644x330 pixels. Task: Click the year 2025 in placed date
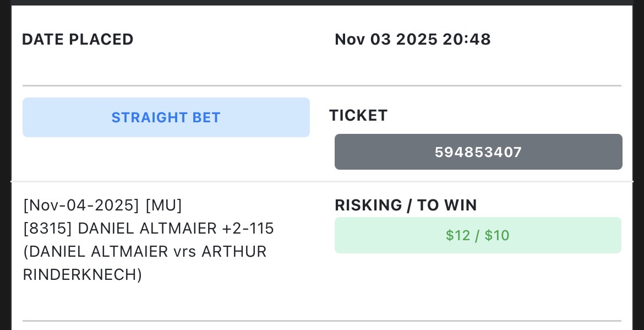[x=417, y=40]
